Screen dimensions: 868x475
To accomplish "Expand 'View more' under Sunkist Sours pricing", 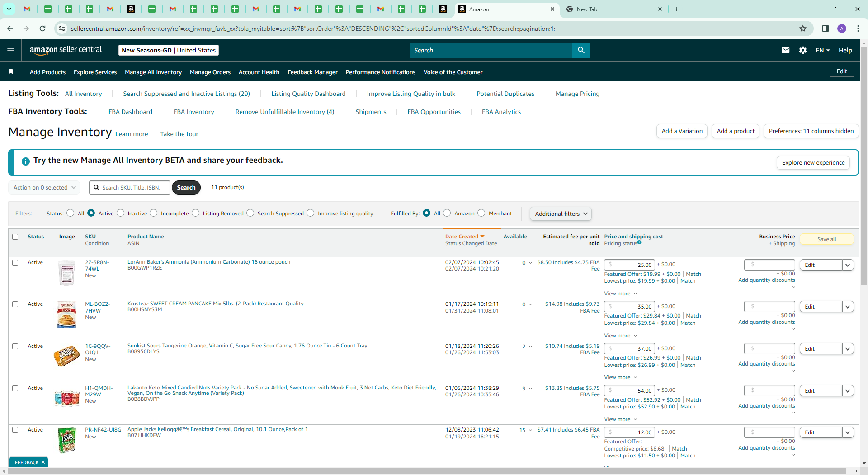I will [620, 377].
